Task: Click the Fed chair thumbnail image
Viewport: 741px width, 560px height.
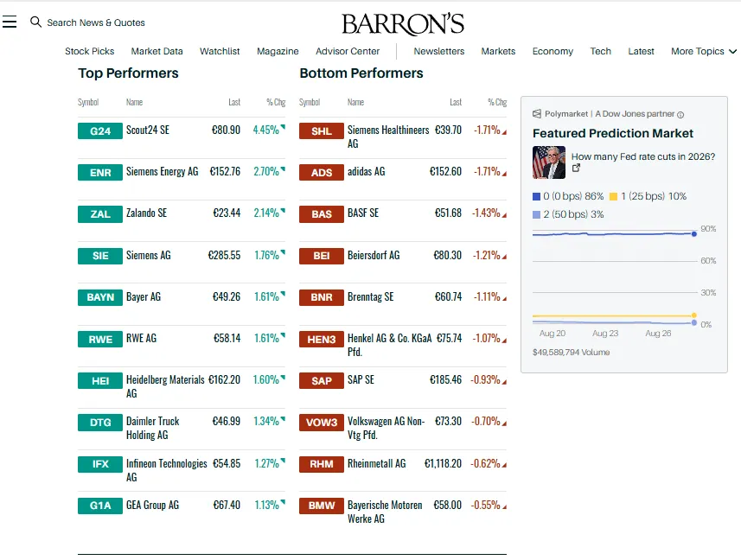Action: coord(549,162)
